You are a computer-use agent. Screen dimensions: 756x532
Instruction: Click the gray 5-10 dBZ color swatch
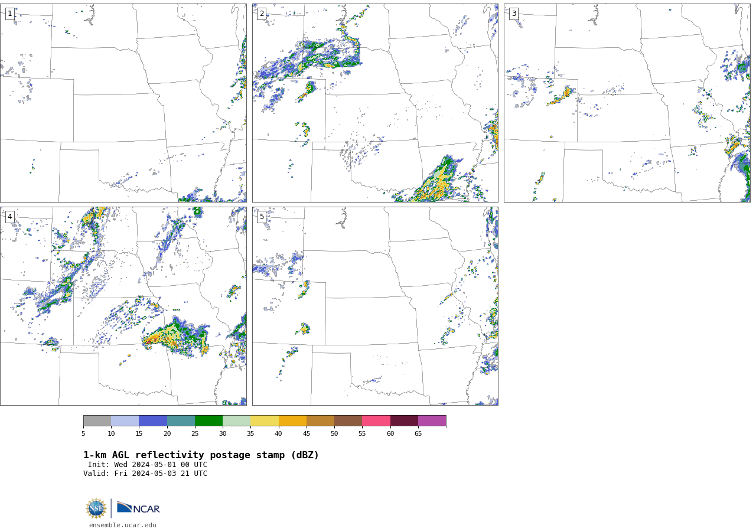coord(97,420)
